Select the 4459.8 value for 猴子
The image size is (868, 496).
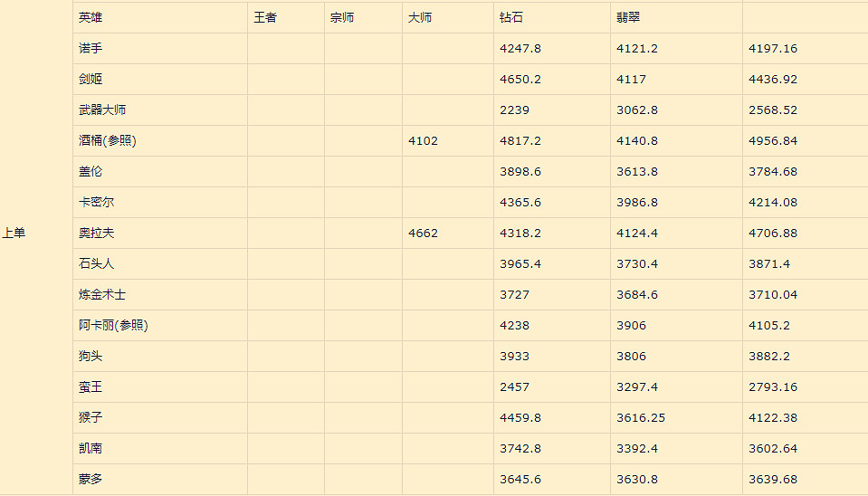tap(520, 418)
